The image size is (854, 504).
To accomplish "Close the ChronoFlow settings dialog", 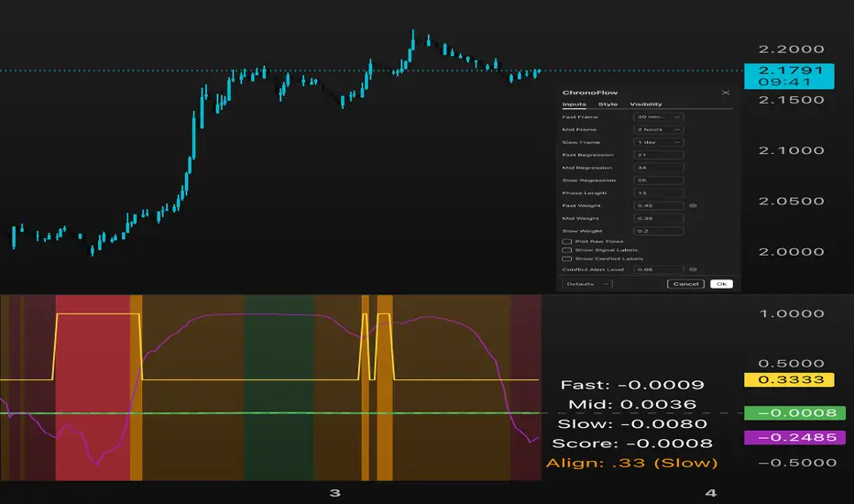I will point(726,93).
